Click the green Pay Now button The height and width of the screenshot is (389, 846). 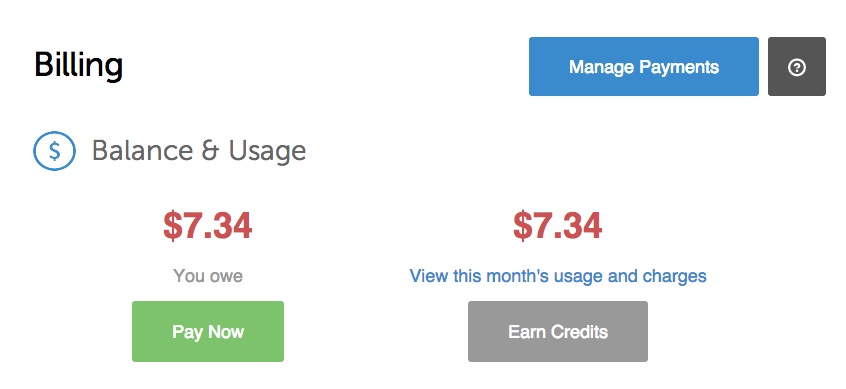click(208, 331)
